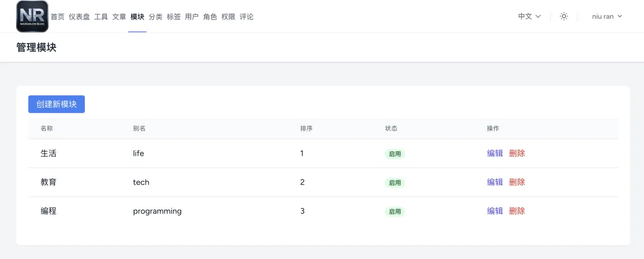This screenshot has height=259, width=644.
Task: Expand the niu ran user menu
Action: [606, 16]
